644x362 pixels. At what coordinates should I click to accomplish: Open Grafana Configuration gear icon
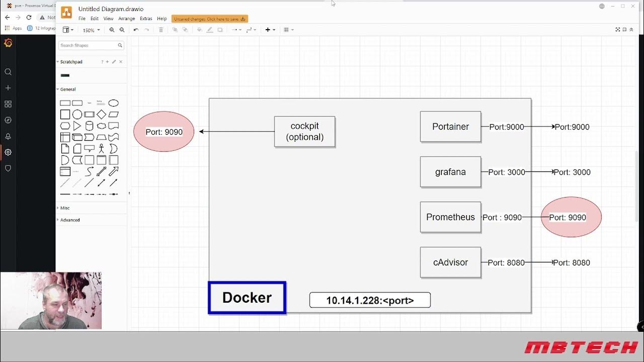click(8, 152)
